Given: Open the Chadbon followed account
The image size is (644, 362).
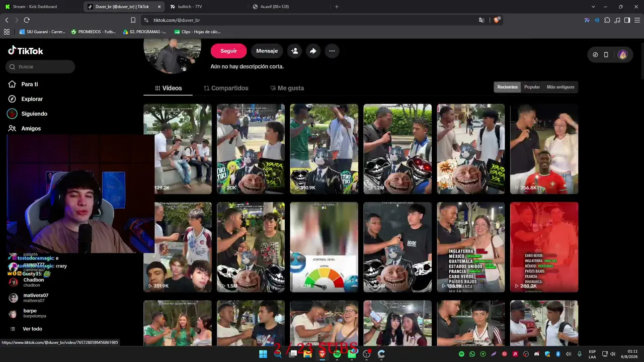Looking at the screenshot, I should point(34,282).
